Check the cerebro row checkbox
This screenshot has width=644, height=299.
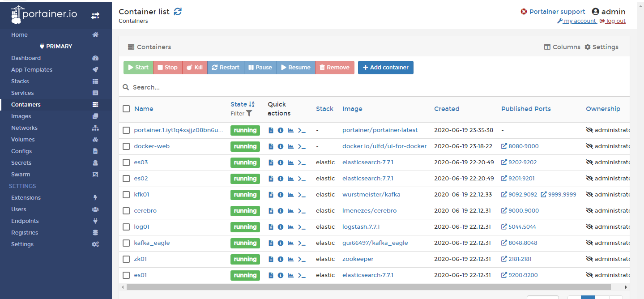tap(126, 211)
